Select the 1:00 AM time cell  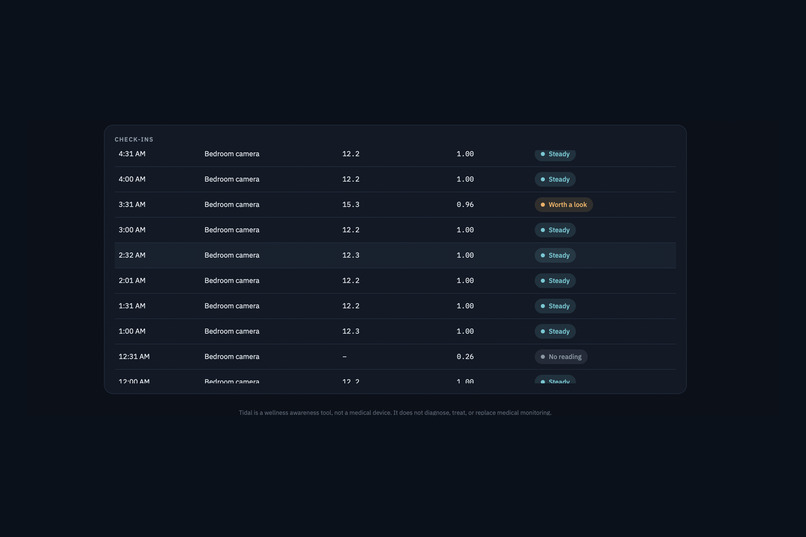(132, 331)
